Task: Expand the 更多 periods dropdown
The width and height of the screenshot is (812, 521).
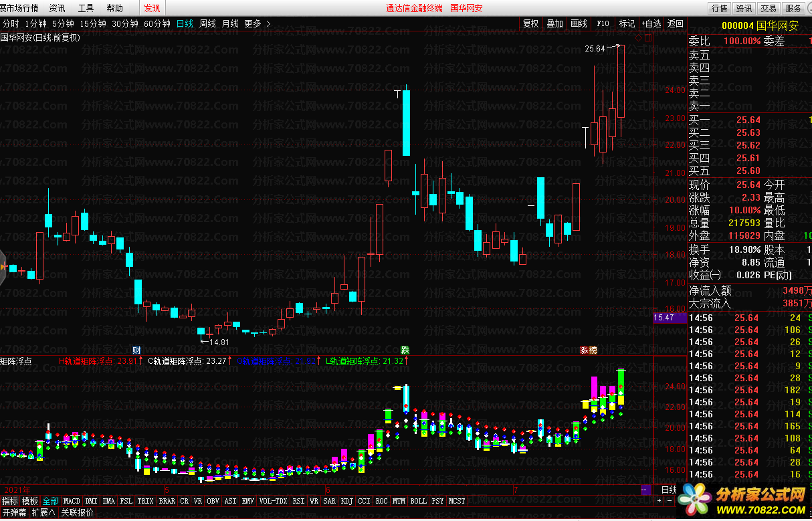Action: click(x=258, y=23)
